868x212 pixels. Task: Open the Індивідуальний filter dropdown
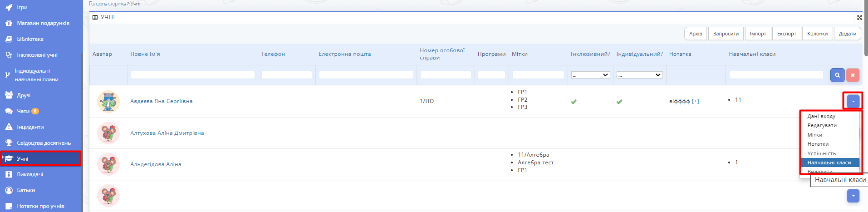(639, 75)
